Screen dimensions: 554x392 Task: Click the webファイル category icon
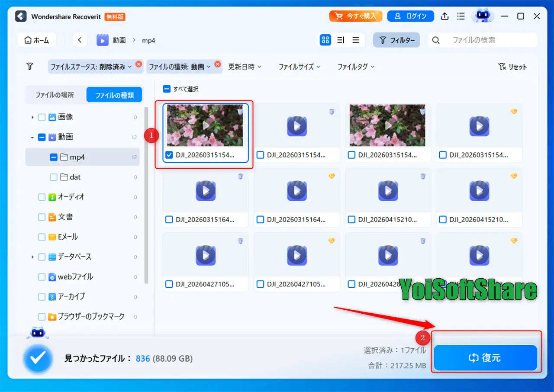pos(52,277)
